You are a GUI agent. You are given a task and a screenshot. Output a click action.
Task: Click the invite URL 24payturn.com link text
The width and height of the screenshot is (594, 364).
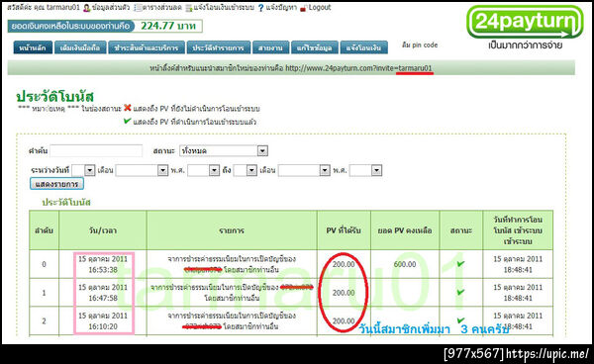(358, 68)
